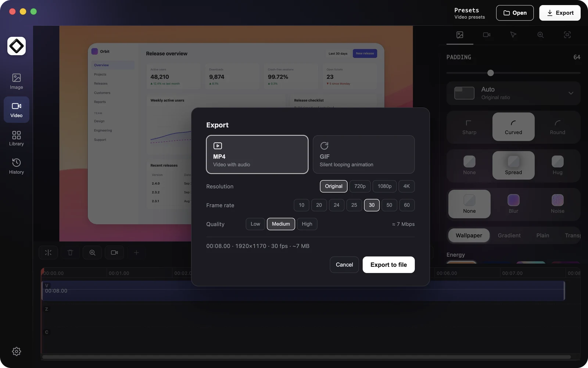Open the Image section in sidebar
This screenshot has height=368, width=588.
click(16, 81)
